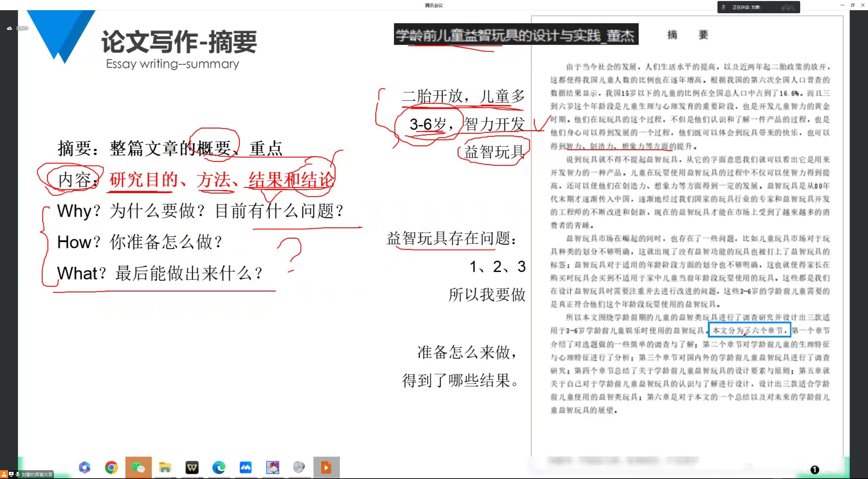Viewport: 868px width, 479px height.
Task: Click the 刘攀的屏幕共享 label
Action: [37, 475]
